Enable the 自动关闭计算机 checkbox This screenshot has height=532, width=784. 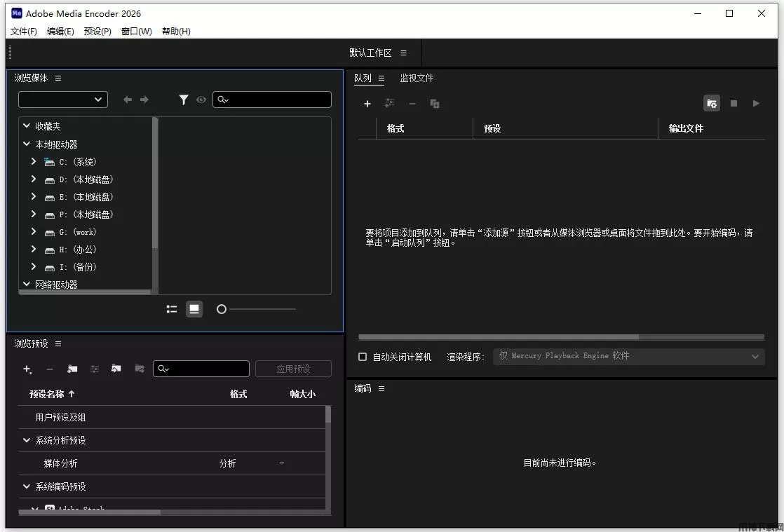(363, 357)
